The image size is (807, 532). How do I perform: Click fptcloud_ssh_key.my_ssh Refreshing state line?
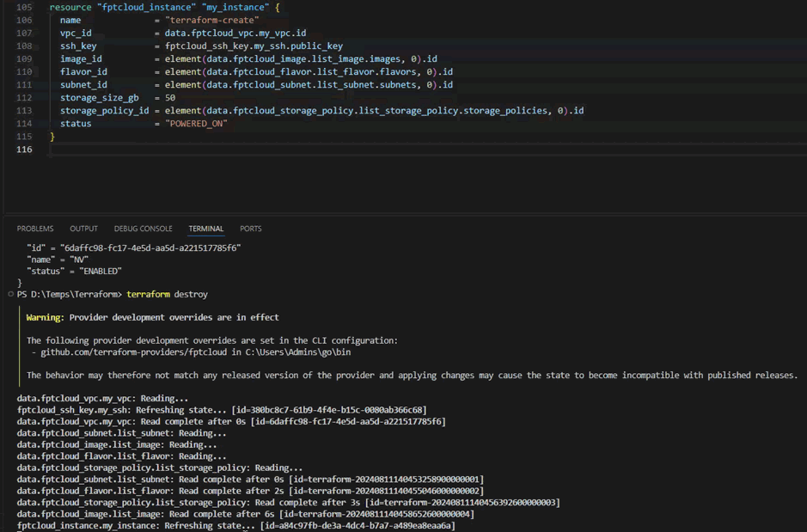coord(222,410)
